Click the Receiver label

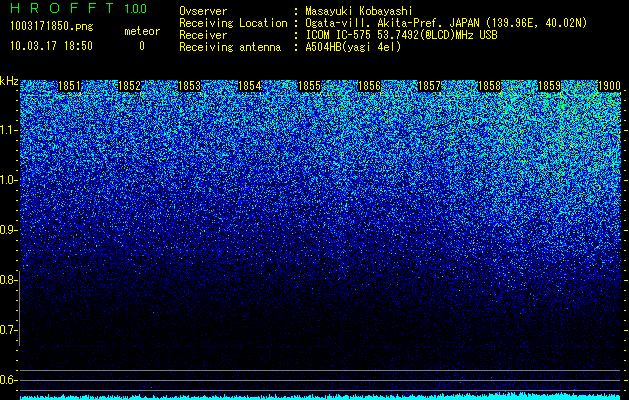[203, 35]
